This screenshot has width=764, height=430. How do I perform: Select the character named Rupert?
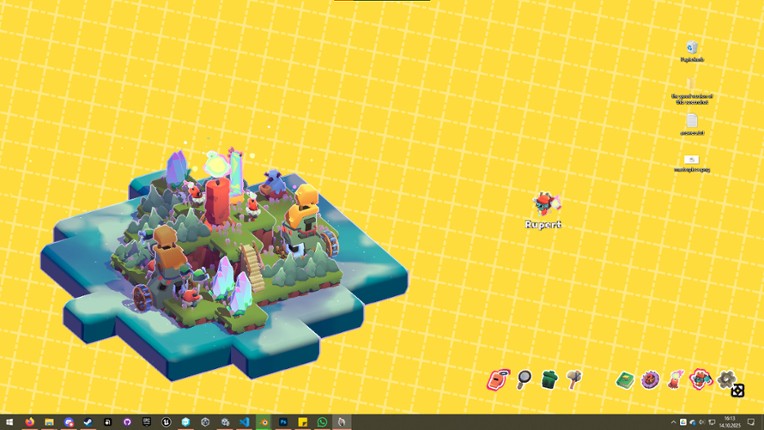coord(544,210)
